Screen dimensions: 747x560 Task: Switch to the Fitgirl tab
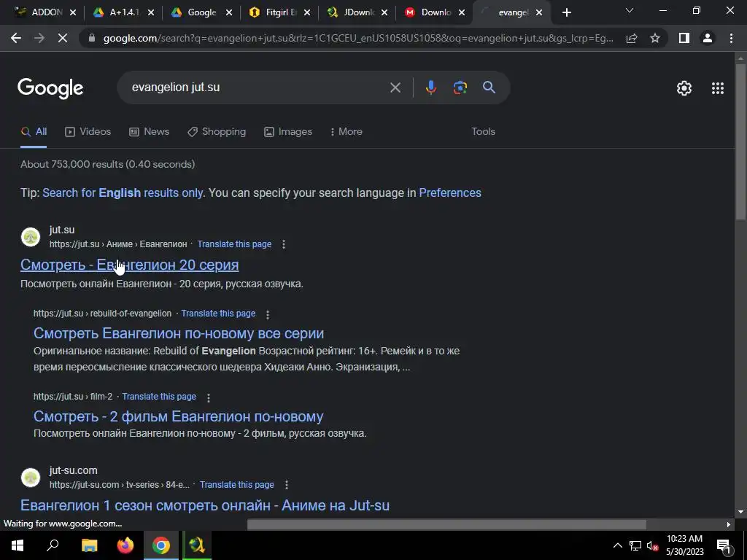279,12
